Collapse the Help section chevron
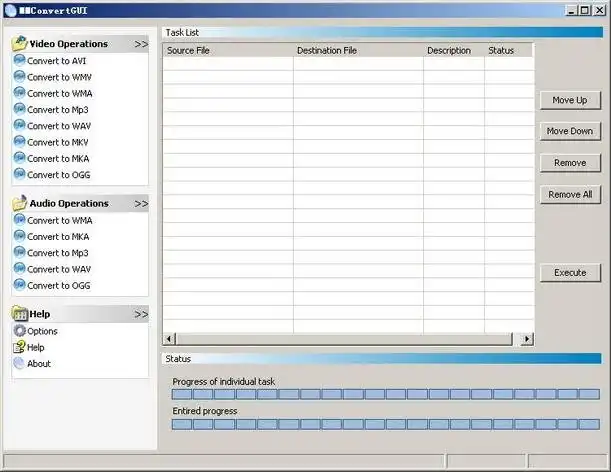The image size is (611, 472). (x=141, y=314)
